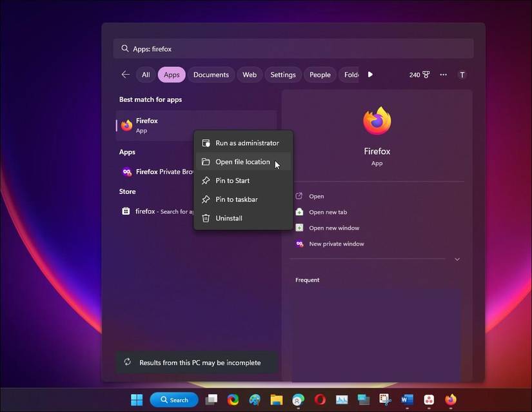532x412 pixels.
Task: Click the large Firefox logo in details pane
Action: (377, 121)
